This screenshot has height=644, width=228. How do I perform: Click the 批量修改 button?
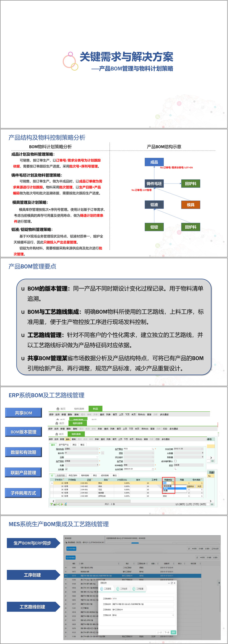click(191, 486)
